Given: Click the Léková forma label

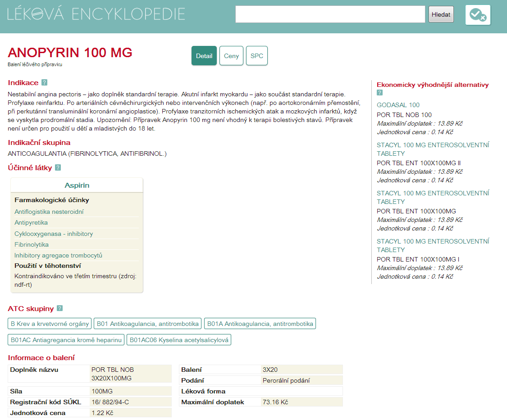Looking at the screenshot, I should coord(203,391).
